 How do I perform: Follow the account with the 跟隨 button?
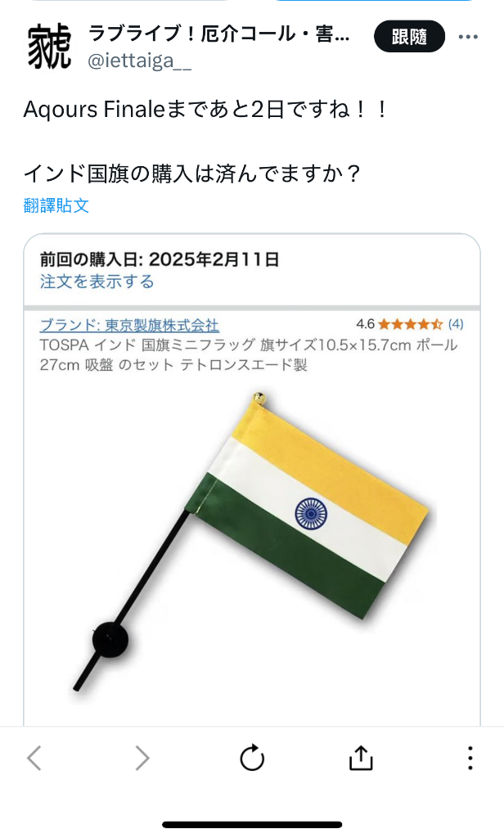(409, 36)
